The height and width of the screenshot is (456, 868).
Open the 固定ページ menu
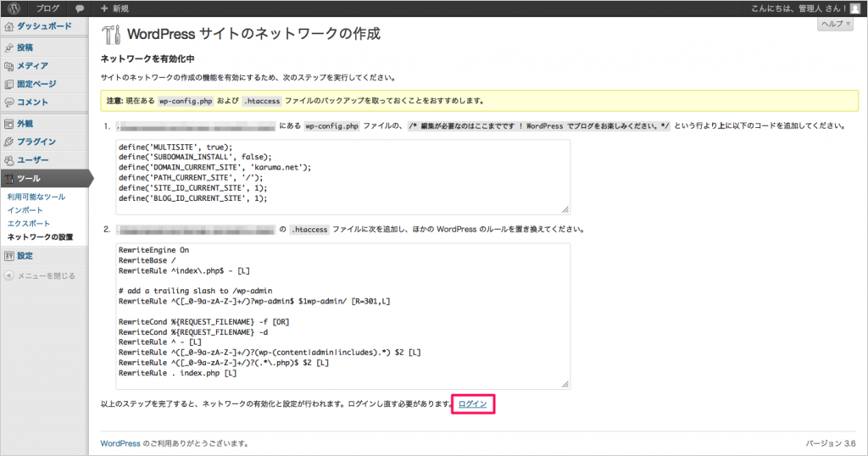coord(36,84)
